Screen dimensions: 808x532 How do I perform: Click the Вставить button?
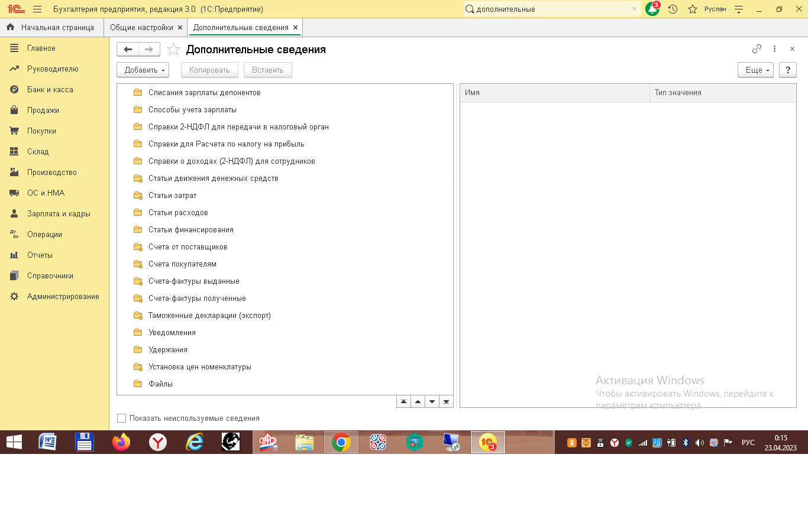(268, 70)
